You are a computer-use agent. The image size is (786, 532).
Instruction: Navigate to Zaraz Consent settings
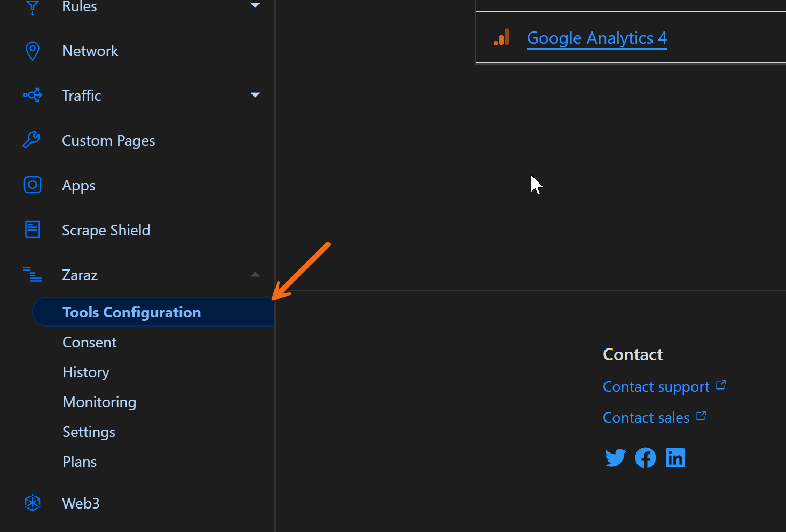[x=89, y=342]
